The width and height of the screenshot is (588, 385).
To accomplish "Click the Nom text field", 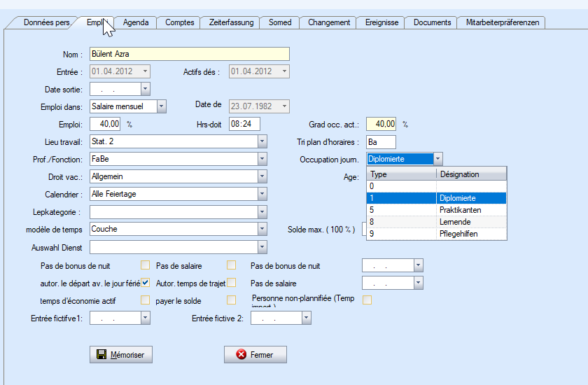I will click(189, 54).
